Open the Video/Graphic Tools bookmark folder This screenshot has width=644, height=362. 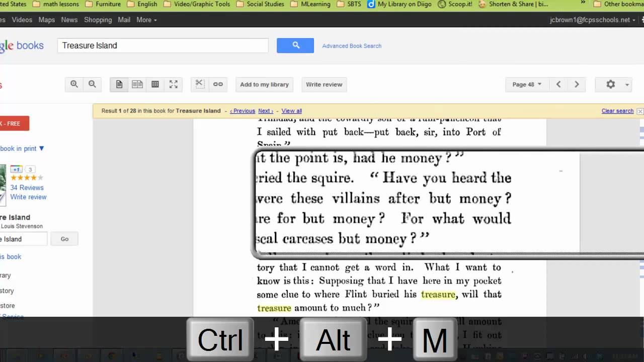197,4
